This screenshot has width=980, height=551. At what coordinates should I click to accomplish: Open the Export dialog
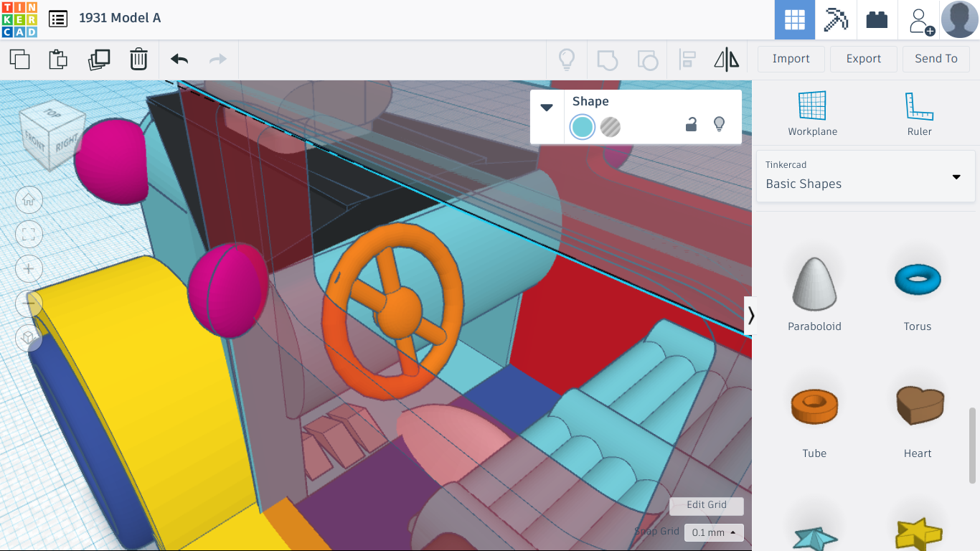click(x=863, y=59)
